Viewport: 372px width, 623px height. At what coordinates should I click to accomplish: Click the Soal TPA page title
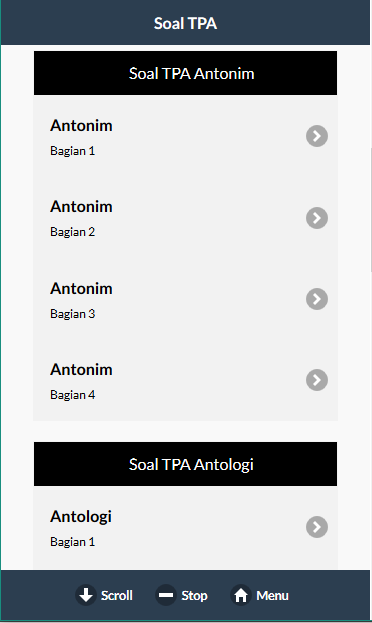tap(185, 23)
